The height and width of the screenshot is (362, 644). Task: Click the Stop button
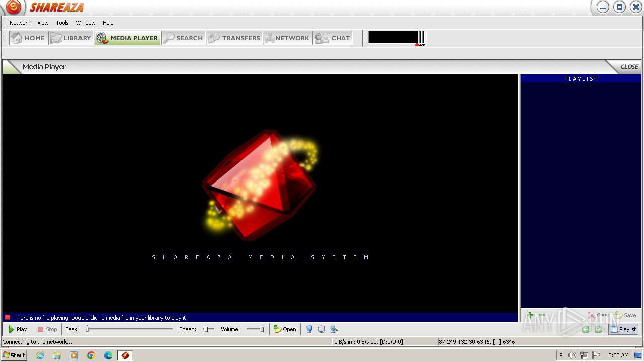click(47, 329)
